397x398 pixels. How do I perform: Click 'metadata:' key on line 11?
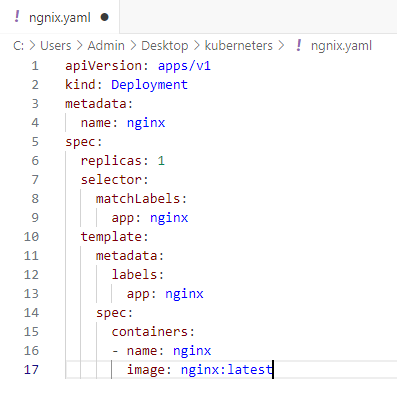pos(130,256)
